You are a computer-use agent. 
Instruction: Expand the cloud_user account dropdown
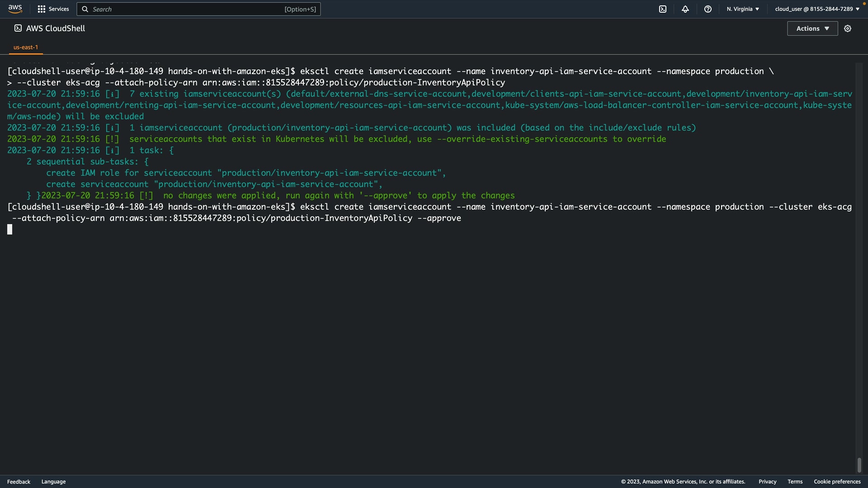point(817,9)
